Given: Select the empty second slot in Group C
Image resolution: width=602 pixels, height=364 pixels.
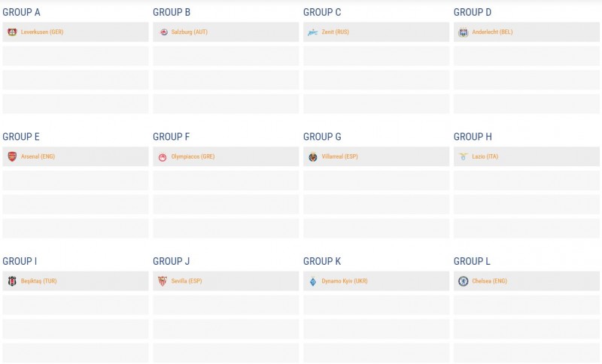Looking at the screenshot, I should point(376,56).
